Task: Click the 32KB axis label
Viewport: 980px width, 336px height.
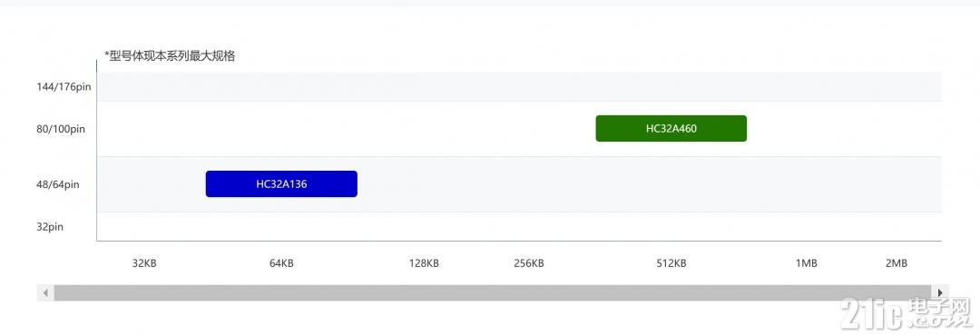Action: click(x=144, y=263)
